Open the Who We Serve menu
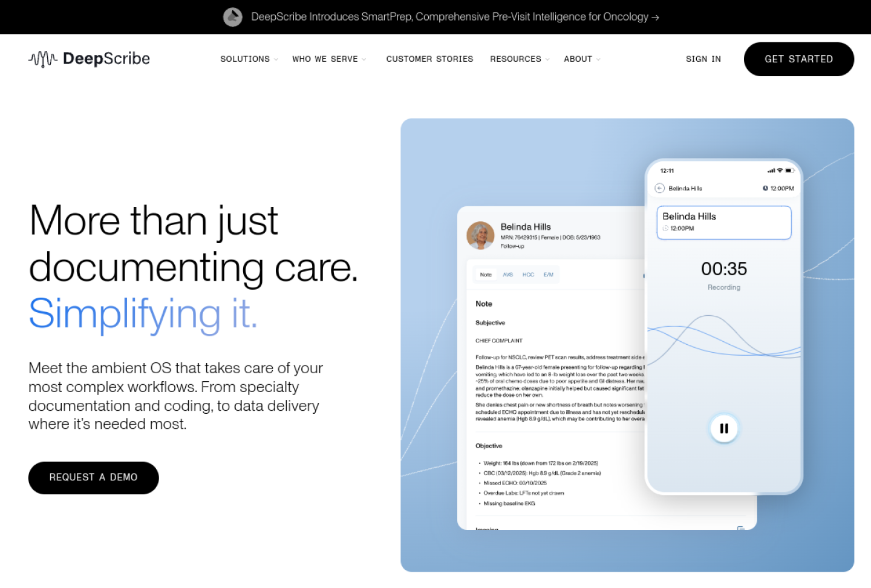 pyautogui.click(x=325, y=59)
